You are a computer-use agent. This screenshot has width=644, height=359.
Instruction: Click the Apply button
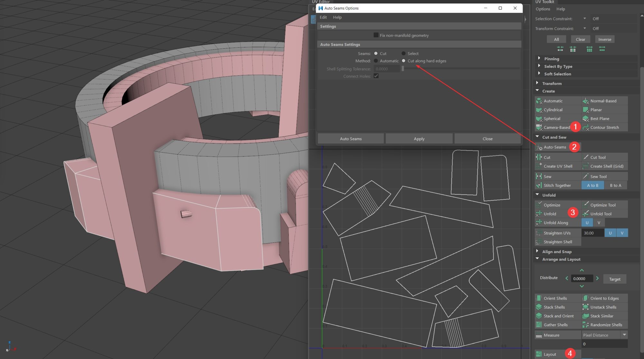click(x=419, y=139)
